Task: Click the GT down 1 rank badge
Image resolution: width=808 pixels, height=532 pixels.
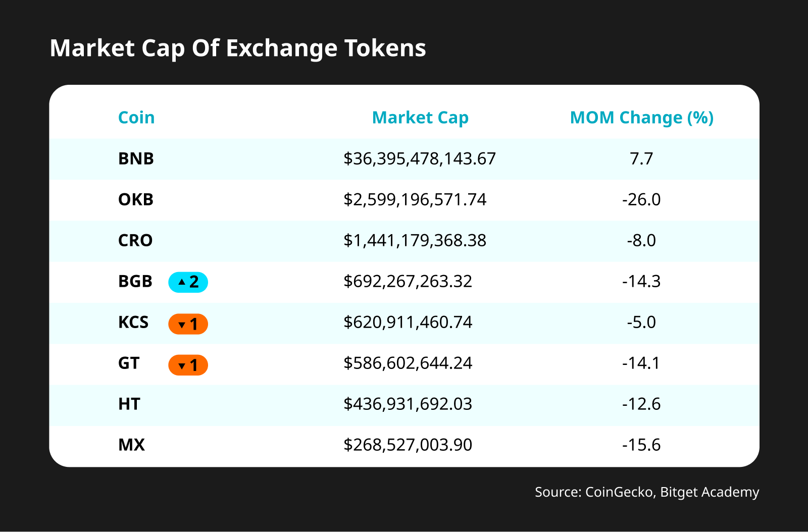Action: coord(188,365)
